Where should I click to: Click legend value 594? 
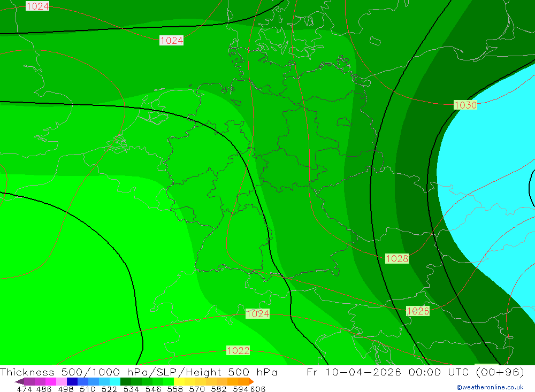(x=241, y=389)
